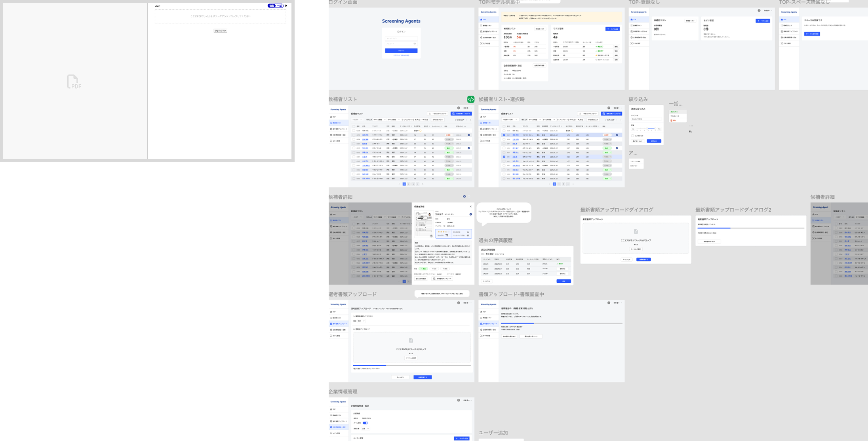Switch the 個別/一括 pill toggle to 一括
The height and width of the screenshot is (441, 868).
tap(280, 6)
